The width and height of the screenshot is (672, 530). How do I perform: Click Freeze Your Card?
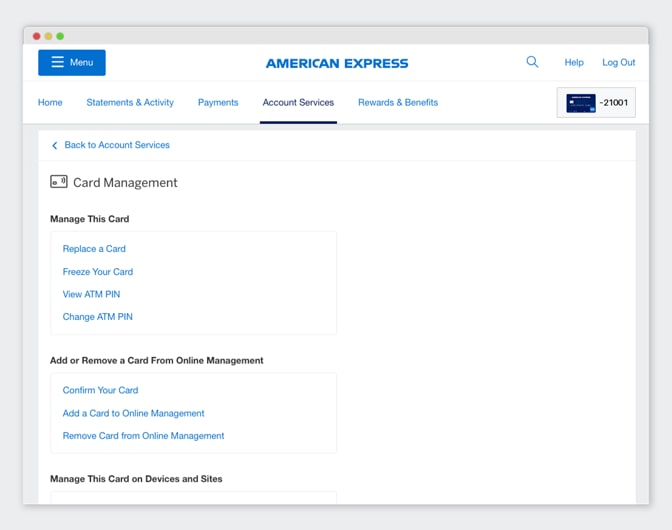98,272
